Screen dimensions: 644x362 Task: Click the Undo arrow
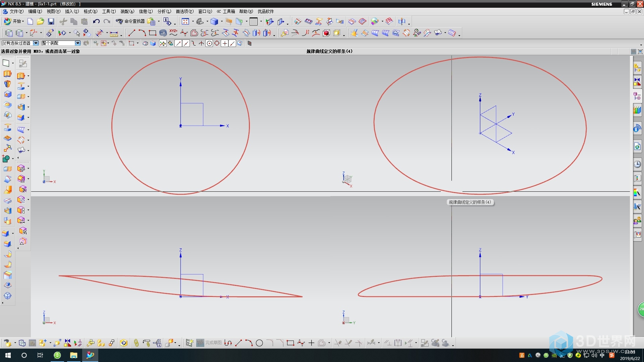click(96, 21)
